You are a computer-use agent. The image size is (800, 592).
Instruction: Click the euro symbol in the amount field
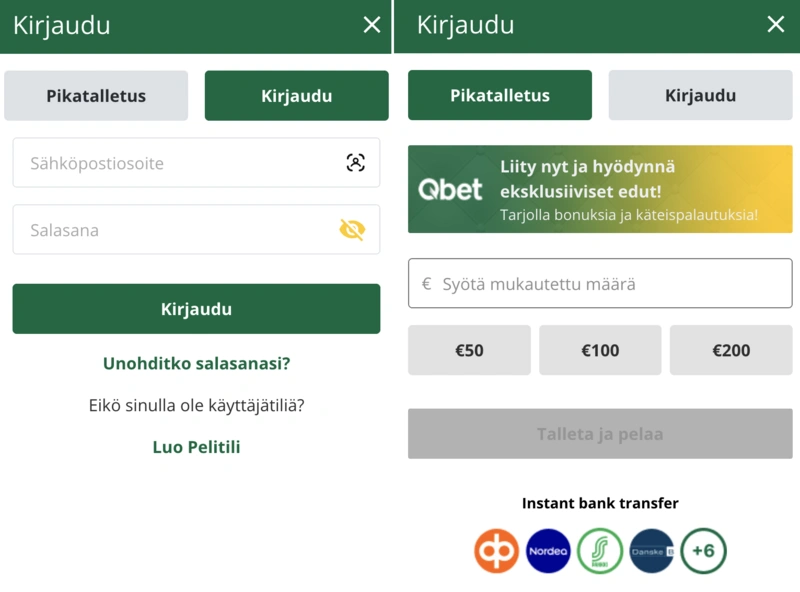(426, 283)
